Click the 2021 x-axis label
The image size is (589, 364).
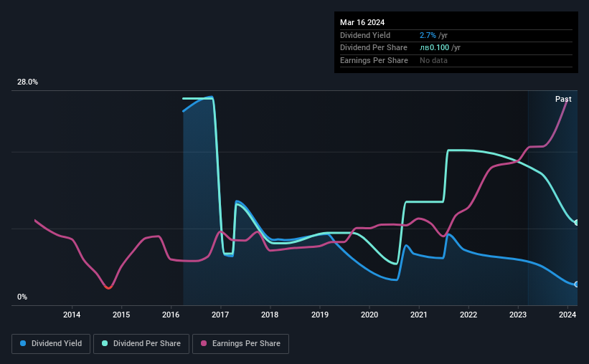click(419, 315)
